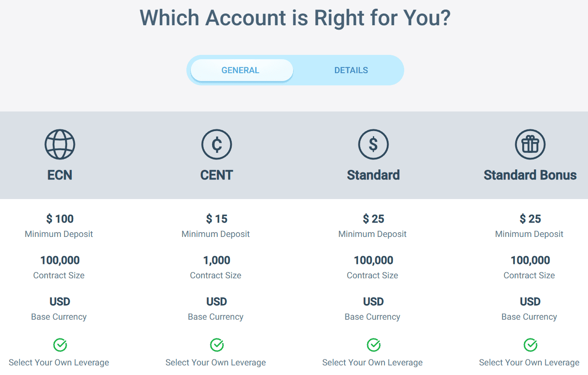Click the ECN globe icon
Viewport: 588px width, 375px height.
[60, 144]
